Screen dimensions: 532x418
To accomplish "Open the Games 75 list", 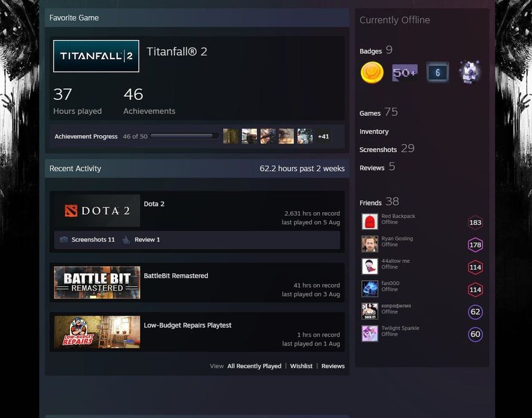I will tap(379, 112).
